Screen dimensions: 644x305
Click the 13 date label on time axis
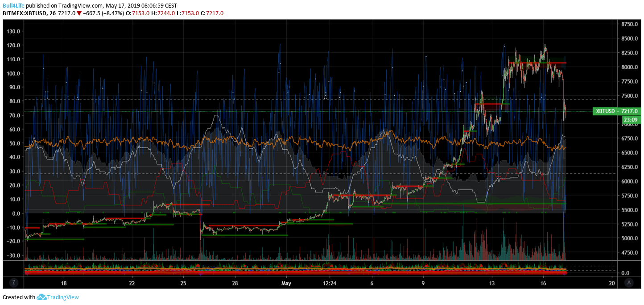492,283
